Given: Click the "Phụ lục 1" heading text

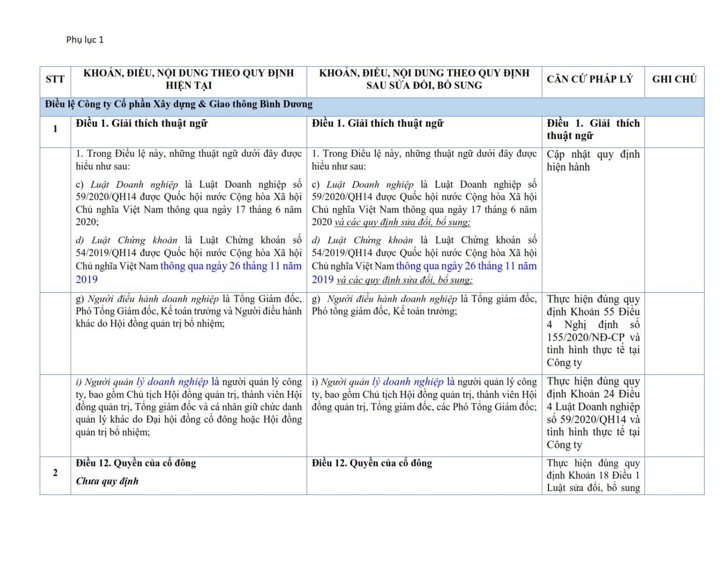Looking at the screenshot, I should coord(85,40).
